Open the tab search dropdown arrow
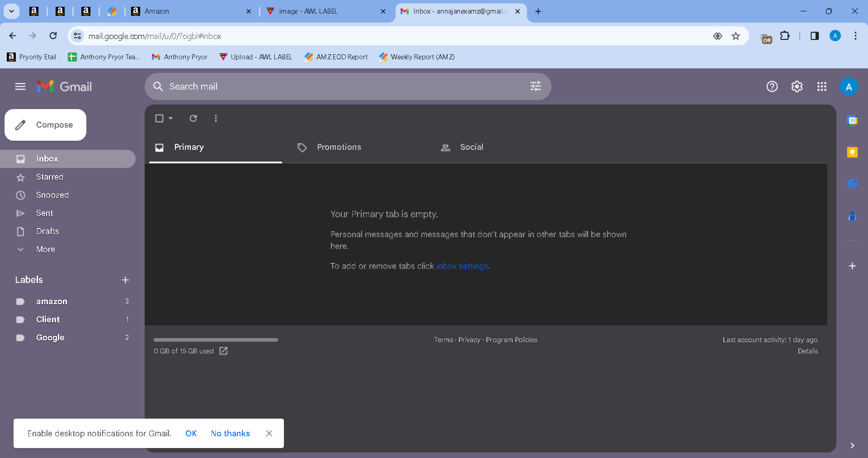This screenshot has height=458, width=868. (11, 11)
